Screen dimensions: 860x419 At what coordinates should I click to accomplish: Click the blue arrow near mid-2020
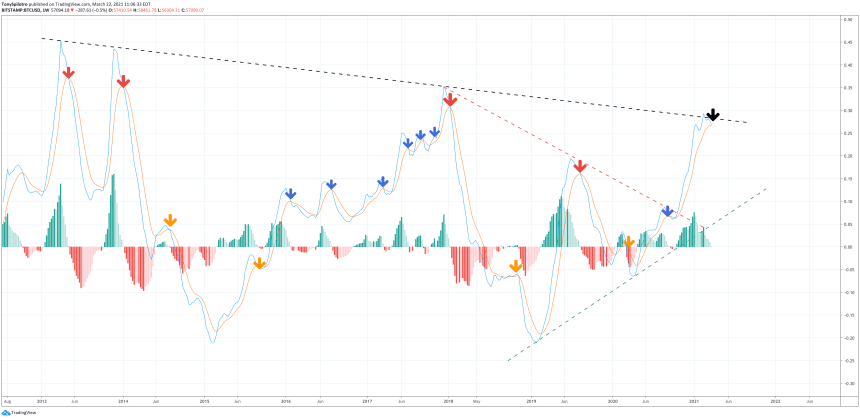click(x=667, y=211)
